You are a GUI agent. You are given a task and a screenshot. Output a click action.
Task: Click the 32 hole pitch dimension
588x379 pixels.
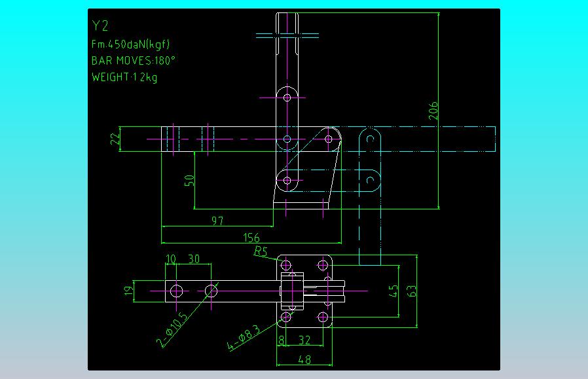[x=304, y=340]
